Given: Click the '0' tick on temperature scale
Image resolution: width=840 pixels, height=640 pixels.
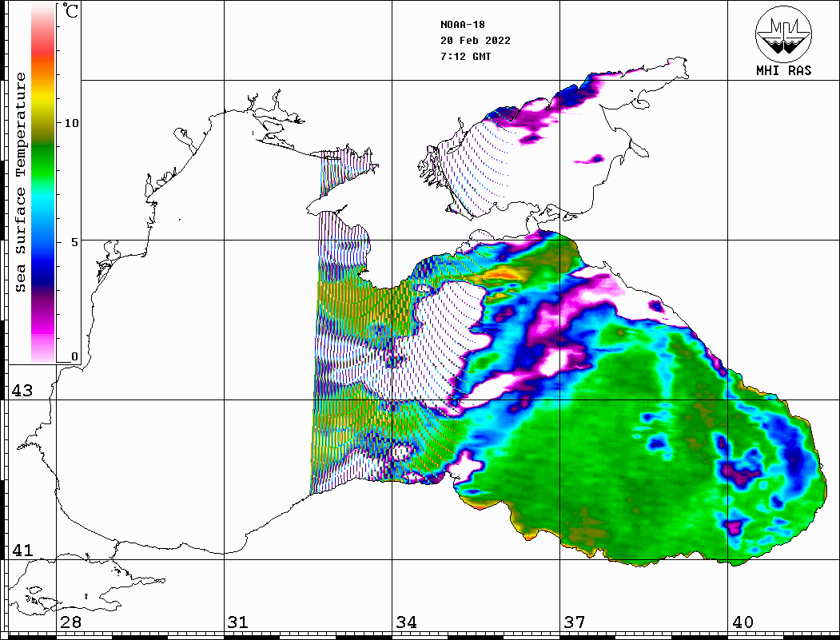Looking at the screenshot, I should (x=74, y=356).
